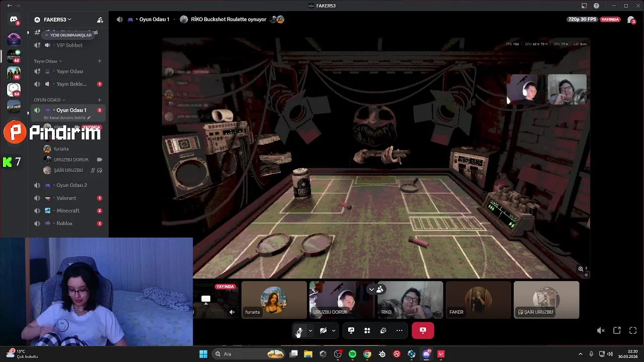
Task: Click the Windows taskbar search box Ara
Action: click(249, 354)
